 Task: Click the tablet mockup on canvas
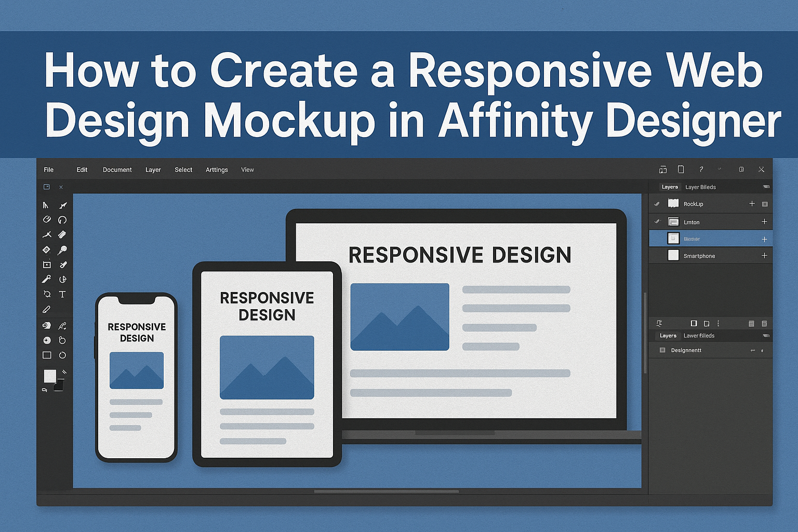267,364
